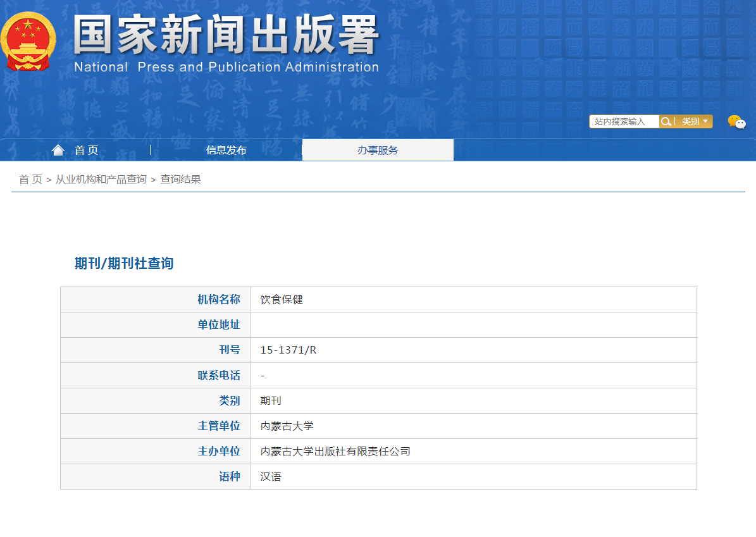
Task: Expand the 类别 search category dropdown
Action: click(695, 121)
